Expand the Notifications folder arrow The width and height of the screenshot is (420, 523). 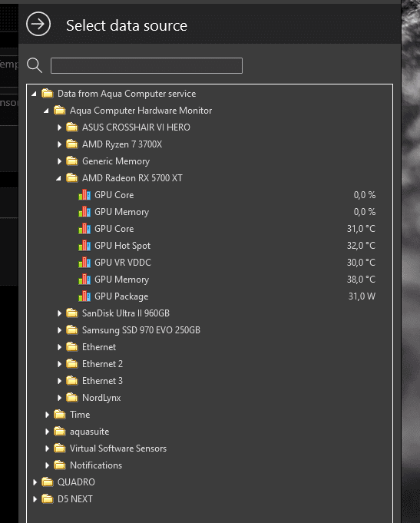click(47, 465)
